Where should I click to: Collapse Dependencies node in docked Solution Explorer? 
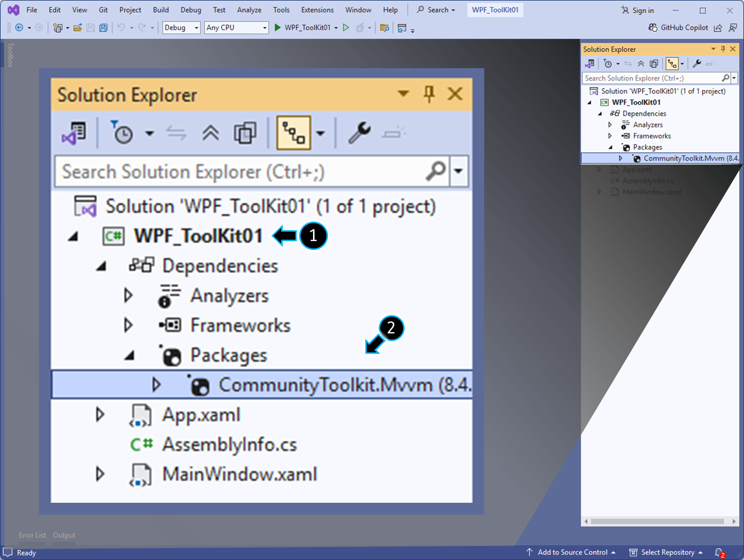coord(600,113)
